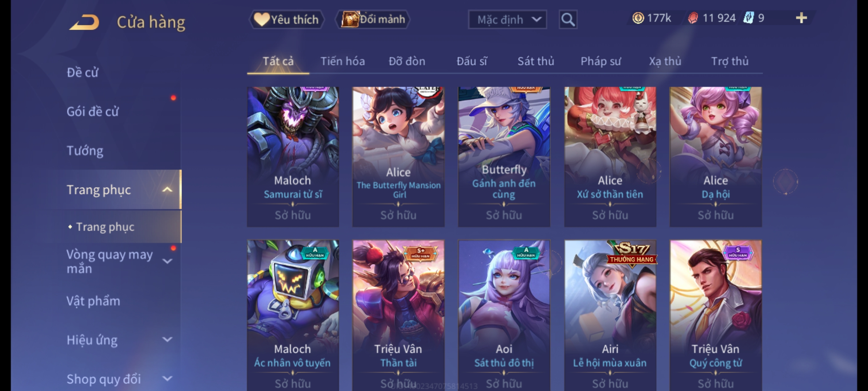
Task: Tap the blue voucher currency icon
Action: [x=748, y=18]
